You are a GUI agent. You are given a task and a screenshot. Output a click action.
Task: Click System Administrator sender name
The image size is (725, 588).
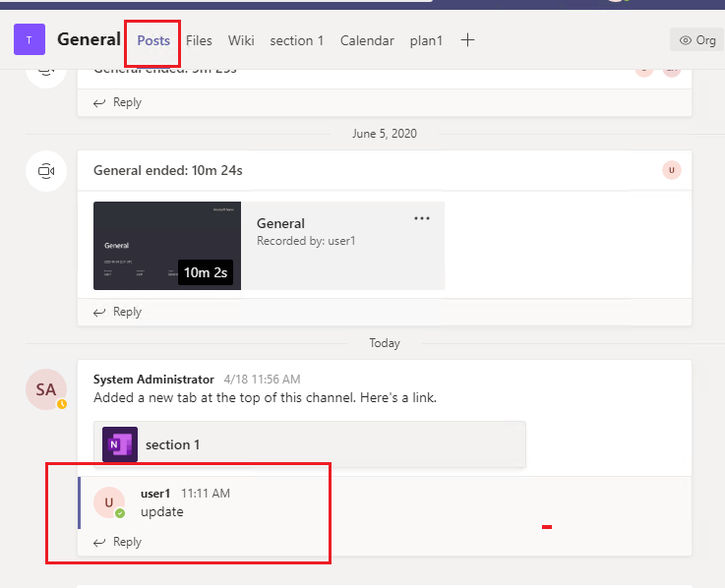pyautogui.click(x=153, y=380)
